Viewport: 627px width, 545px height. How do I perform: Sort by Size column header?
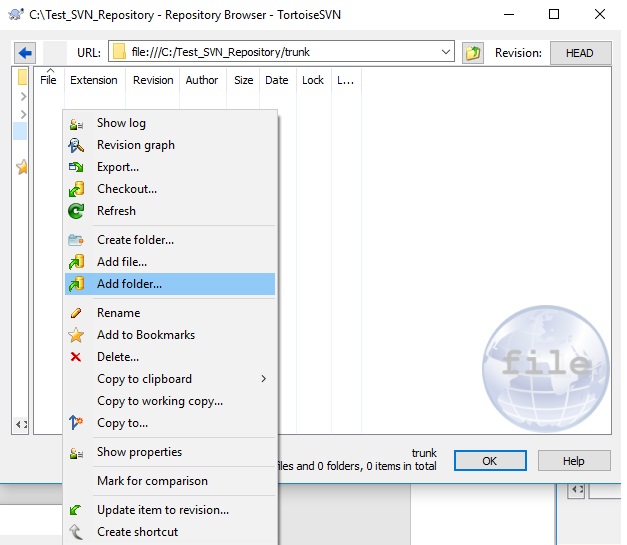244,80
